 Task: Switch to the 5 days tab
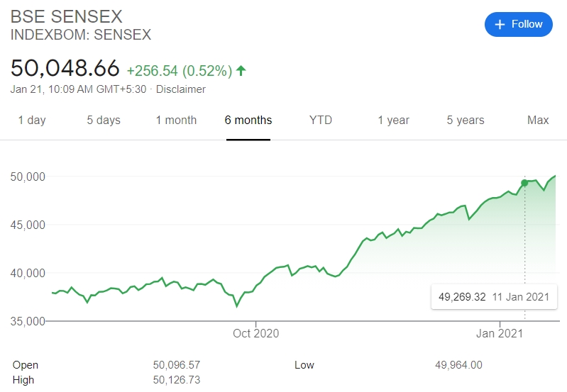[x=104, y=120]
